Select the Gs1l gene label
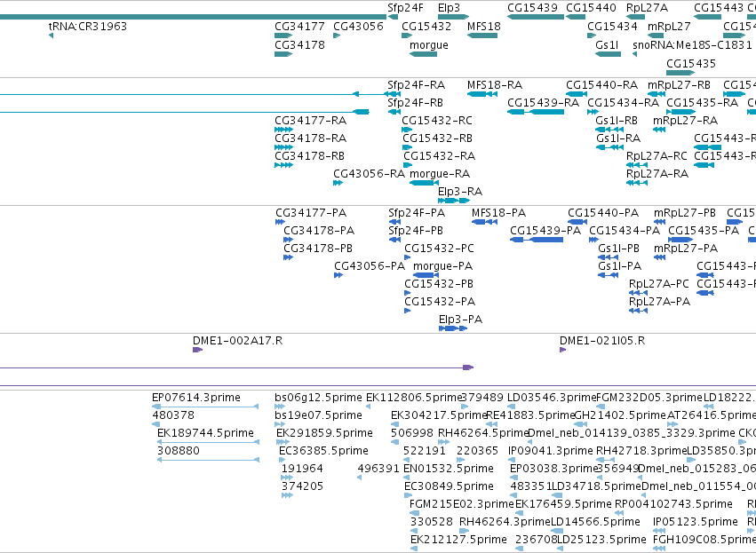The height and width of the screenshot is (553, 756). pyautogui.click(x=607, y=45)
